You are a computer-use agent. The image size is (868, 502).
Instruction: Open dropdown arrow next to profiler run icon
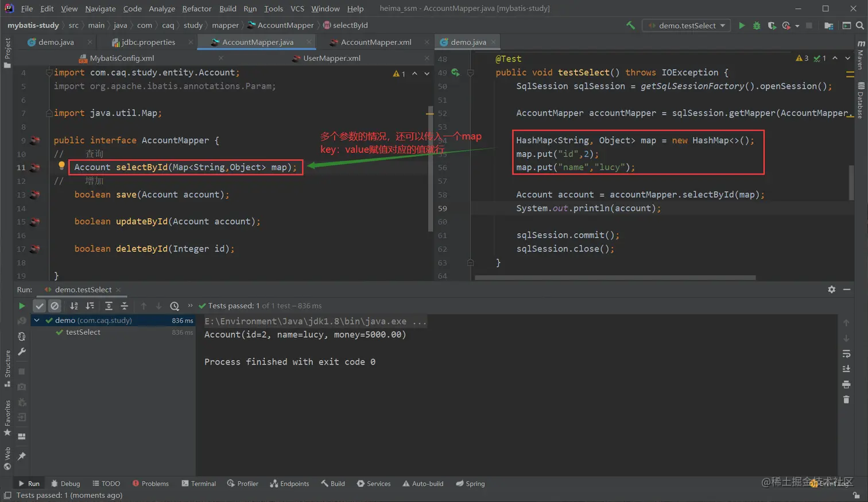coord(797,25)
